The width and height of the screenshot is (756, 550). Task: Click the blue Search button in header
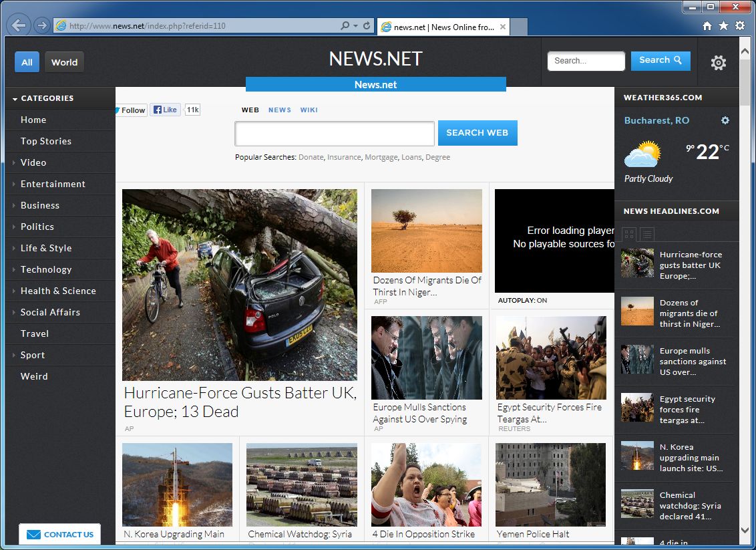tap(660, 61)
